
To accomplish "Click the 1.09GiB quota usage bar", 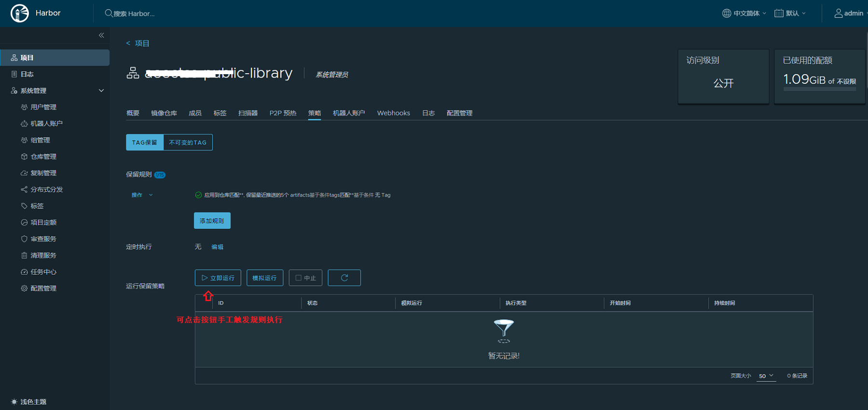I will pos(820,89).
